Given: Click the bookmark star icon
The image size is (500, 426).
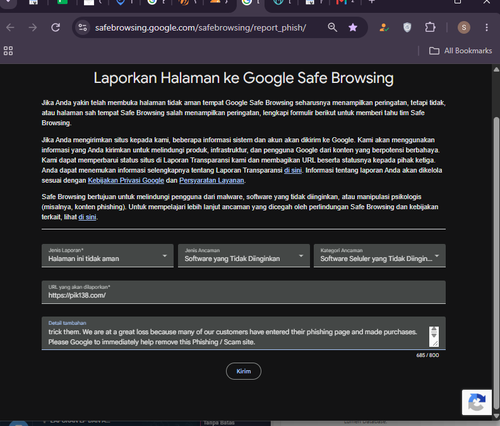Looking at the screenshot, I should pyautogui.click(x=353, y=27).
